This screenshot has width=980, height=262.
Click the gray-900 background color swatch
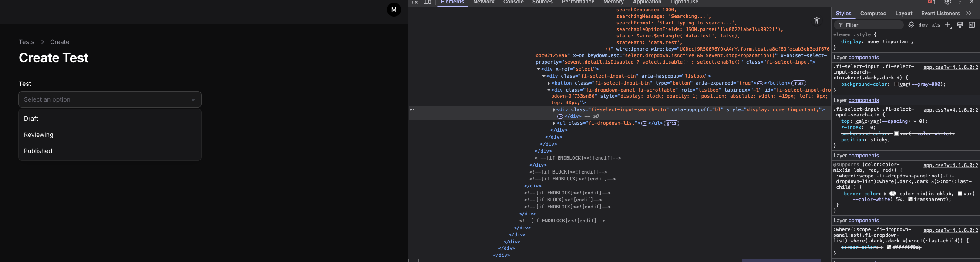(896, 85)
